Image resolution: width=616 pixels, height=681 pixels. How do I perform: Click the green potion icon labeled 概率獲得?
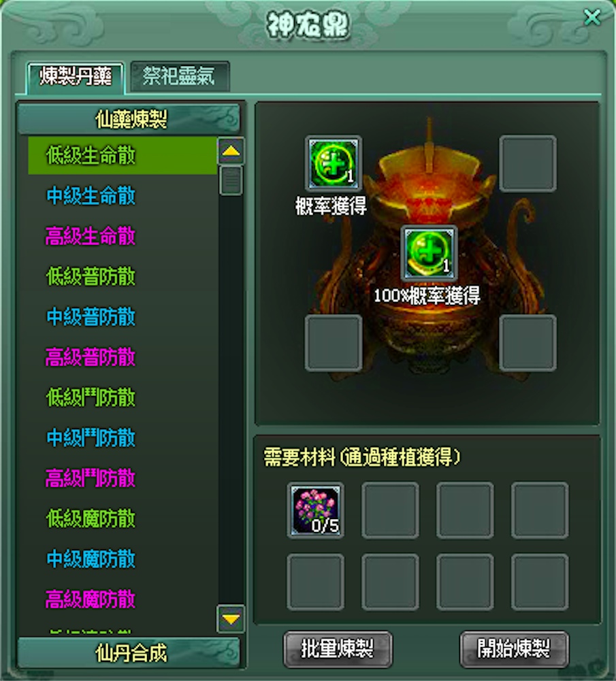click(x=334, y=163)
